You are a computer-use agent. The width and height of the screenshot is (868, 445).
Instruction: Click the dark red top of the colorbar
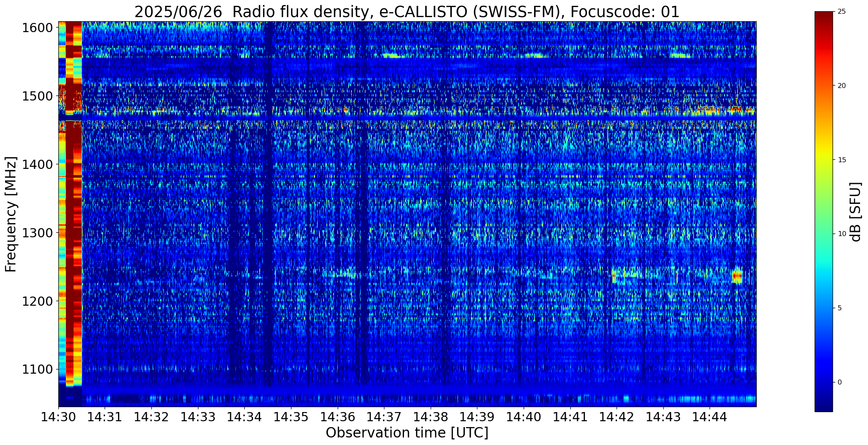(824, 19)
